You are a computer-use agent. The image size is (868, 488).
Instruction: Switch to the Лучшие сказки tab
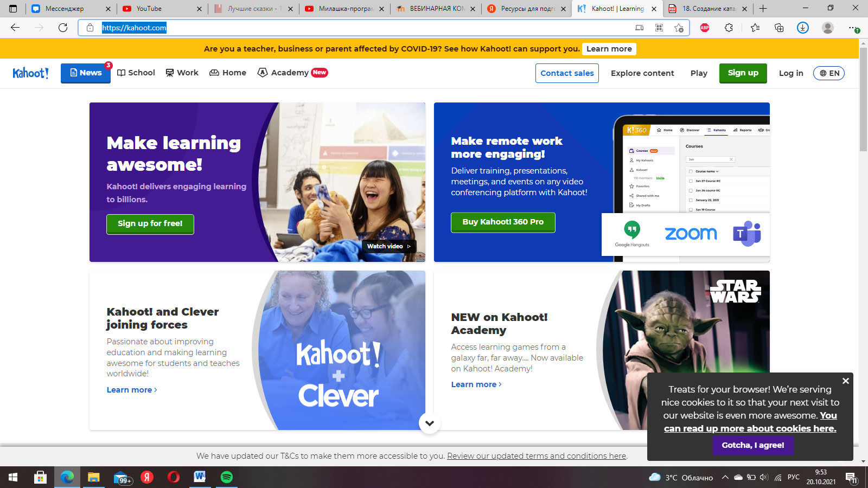tap(253, 9)
